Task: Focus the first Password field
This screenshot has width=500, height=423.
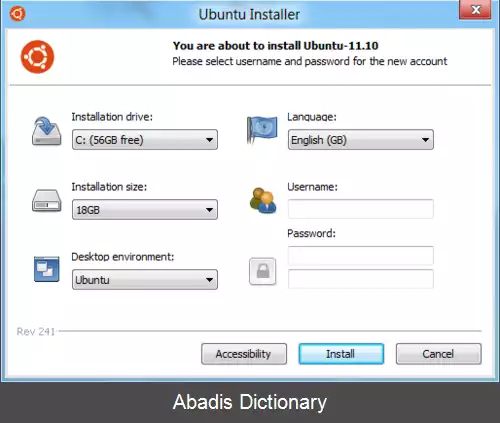Action: click(361, 256)
